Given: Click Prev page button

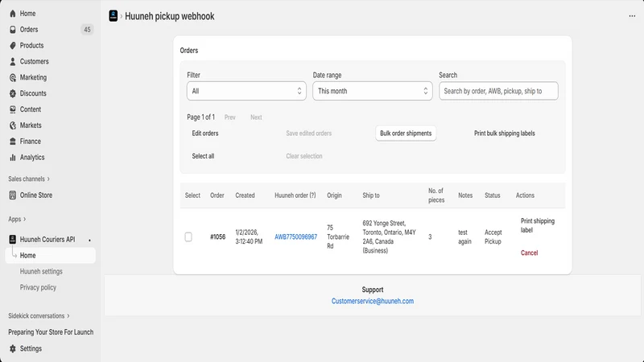Looking at the screenshot, I should (230, 117).
